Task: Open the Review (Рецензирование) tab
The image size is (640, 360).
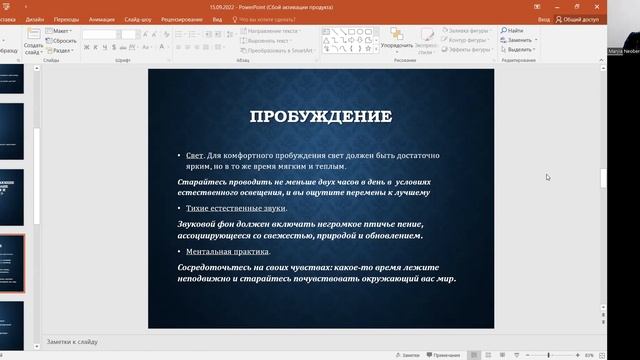Action: click(182, 19)
